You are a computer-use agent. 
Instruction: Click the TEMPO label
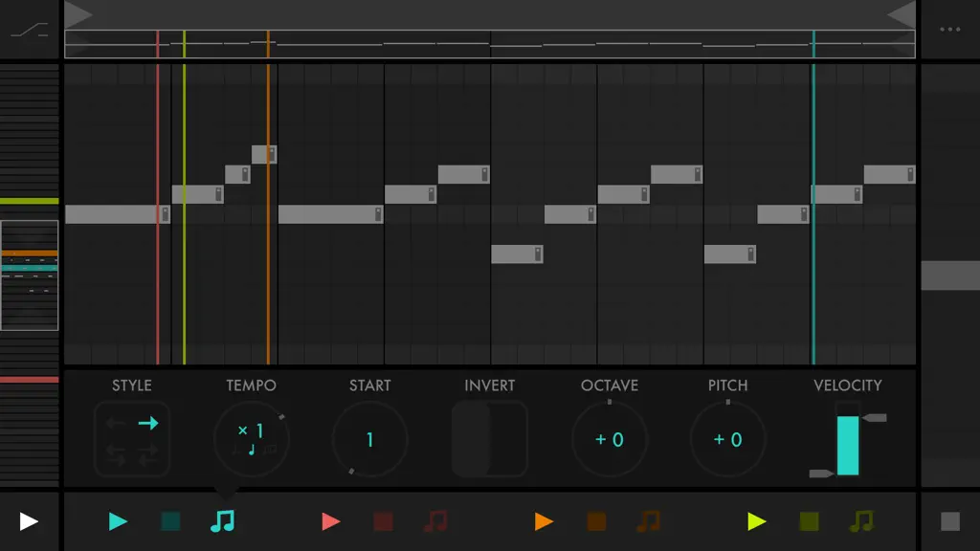252,386
